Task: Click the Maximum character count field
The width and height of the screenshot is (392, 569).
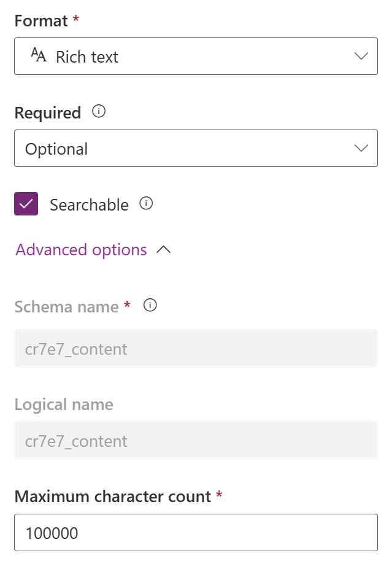Action: (196, 533)
